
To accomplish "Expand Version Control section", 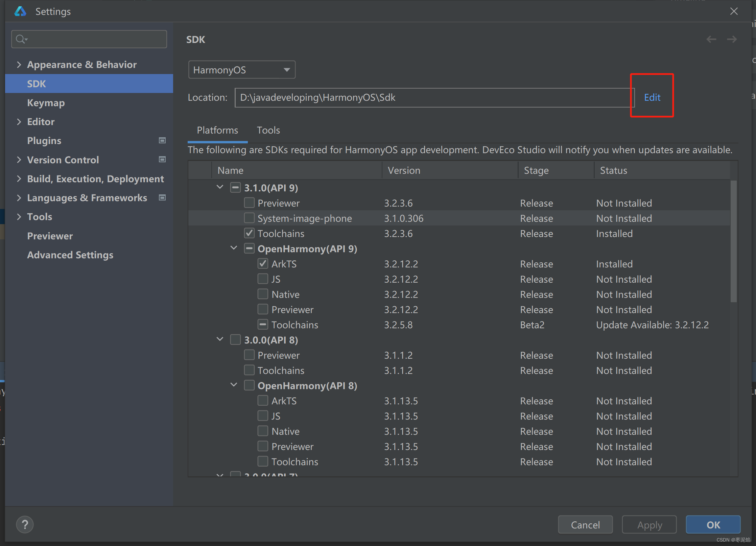I will [x=19, y=160].
